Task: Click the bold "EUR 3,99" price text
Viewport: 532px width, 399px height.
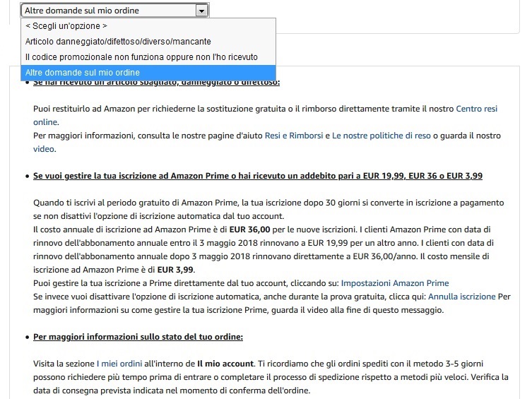Action: (x=175, y=270)
